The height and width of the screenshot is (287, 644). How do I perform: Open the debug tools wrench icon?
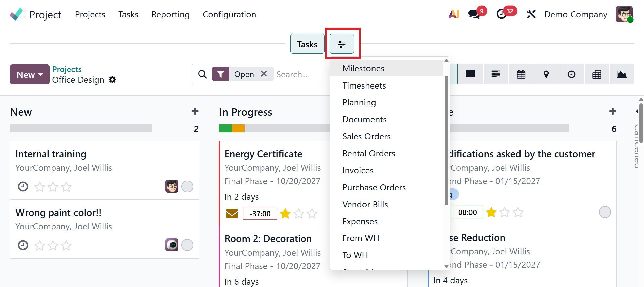[531, 14]
